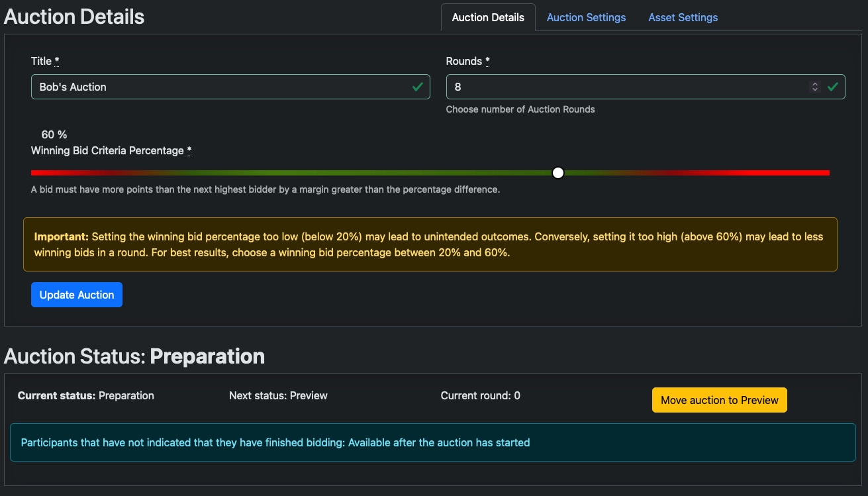Click inside the Title input showing Bob's Auction
Screen dimensions: 868x496
(x=199, y=86)
